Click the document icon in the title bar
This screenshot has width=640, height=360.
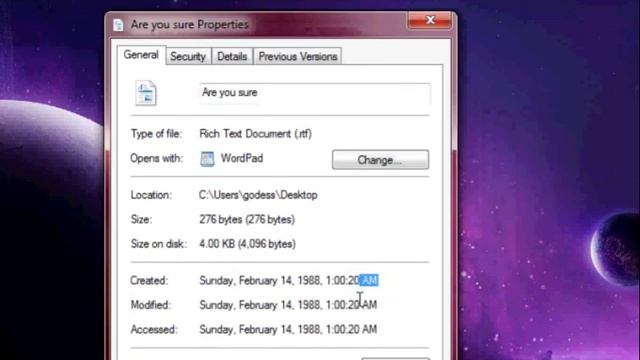click(x=118, y=25)
